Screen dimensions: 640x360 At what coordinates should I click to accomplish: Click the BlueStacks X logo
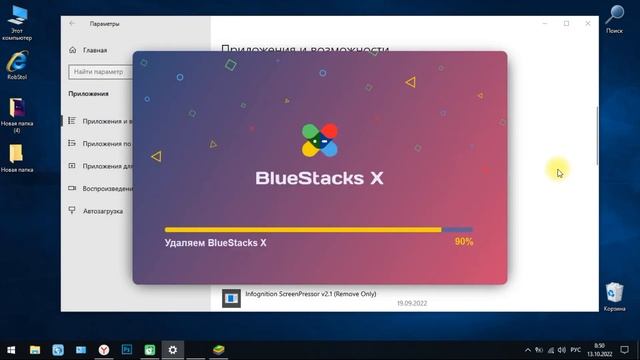320,140
